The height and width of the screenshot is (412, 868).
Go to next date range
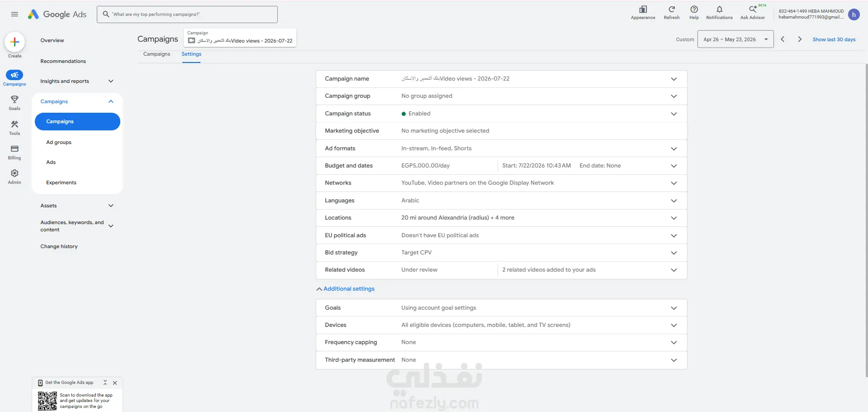[x=800, y=39]
